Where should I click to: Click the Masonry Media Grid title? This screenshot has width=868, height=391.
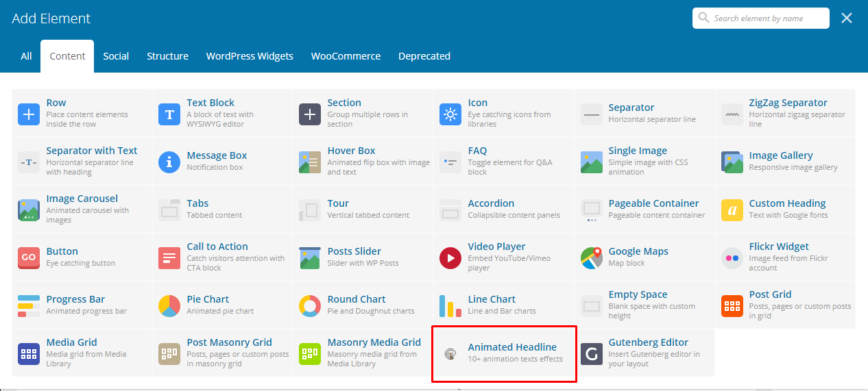(374, 342)
